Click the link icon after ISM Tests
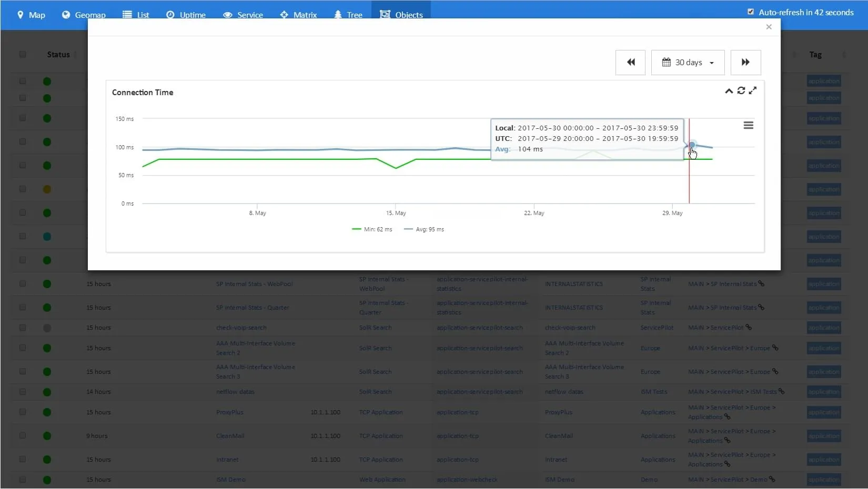The height and width of the screenshot is (489, 868). tap(781, 391)
